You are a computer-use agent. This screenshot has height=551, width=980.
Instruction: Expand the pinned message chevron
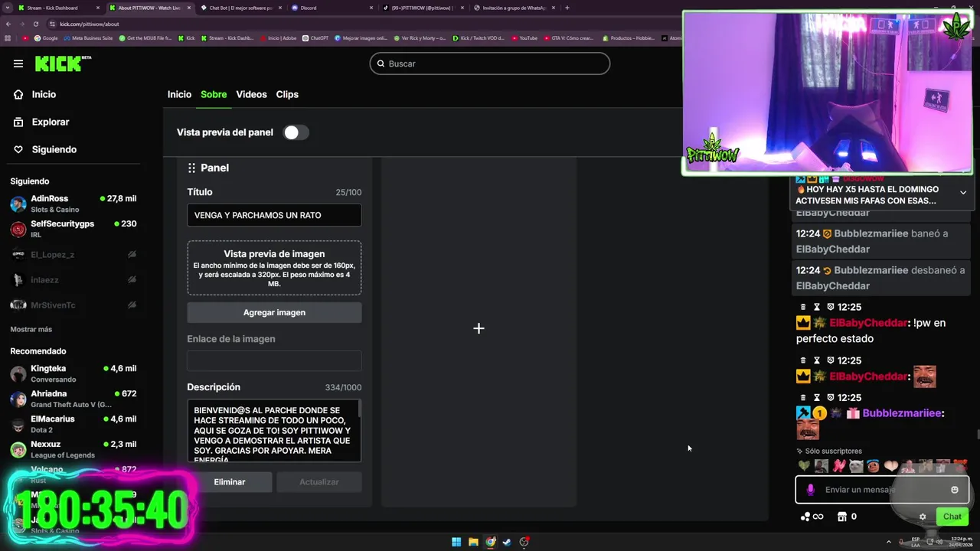click(x=963, y=192)
